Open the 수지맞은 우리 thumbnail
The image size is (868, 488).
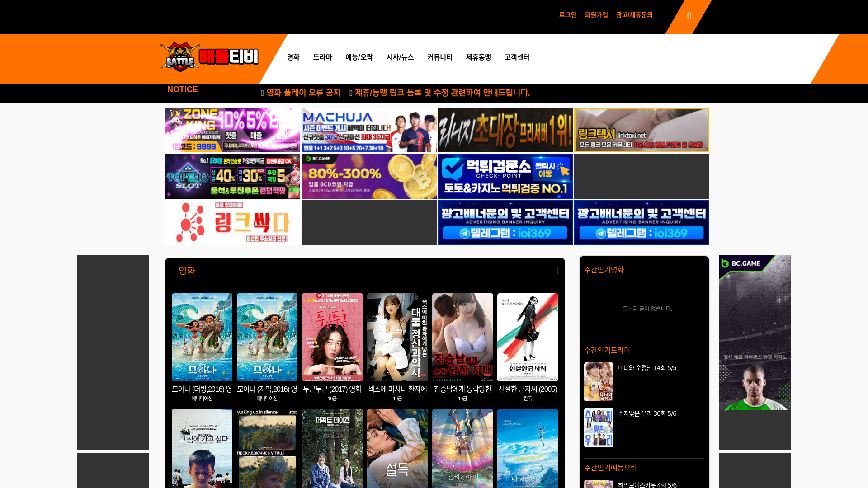tap(599, 427)
